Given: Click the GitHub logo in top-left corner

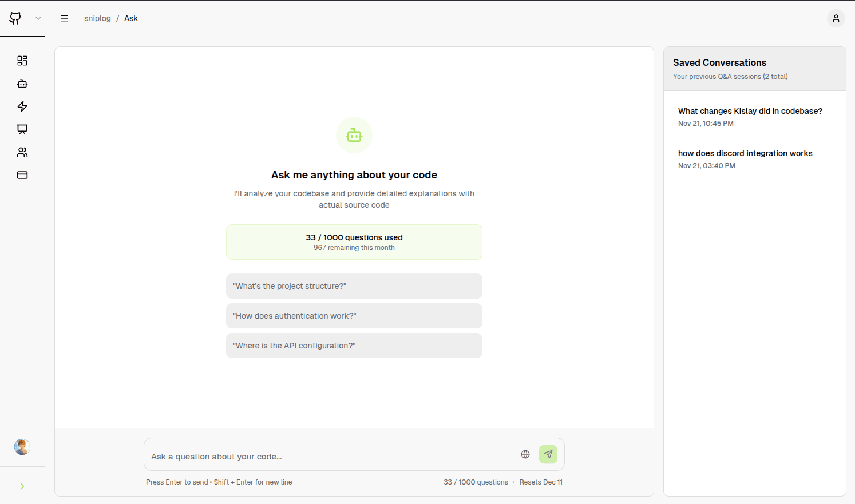Looking at the screenshot, I should [15, 18].
